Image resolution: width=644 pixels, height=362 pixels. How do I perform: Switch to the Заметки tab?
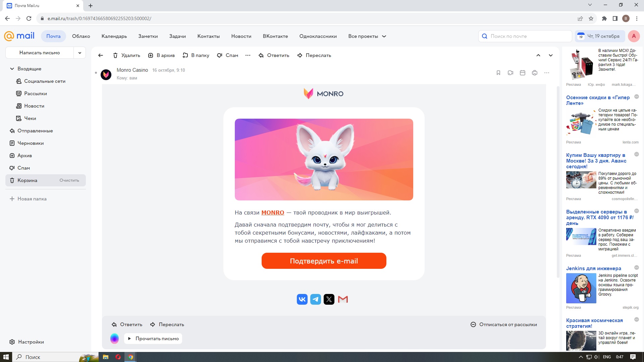(148, 36)
